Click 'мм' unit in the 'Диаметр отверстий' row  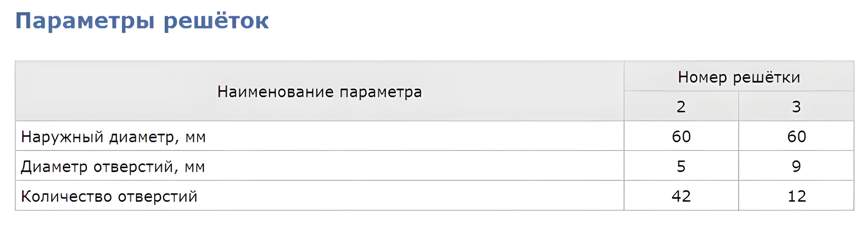194,167
